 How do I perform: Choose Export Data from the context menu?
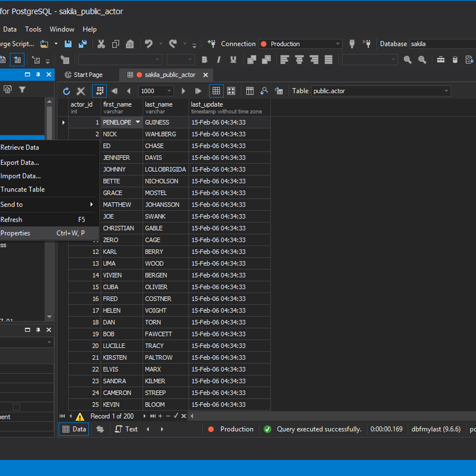pos(20,162)
